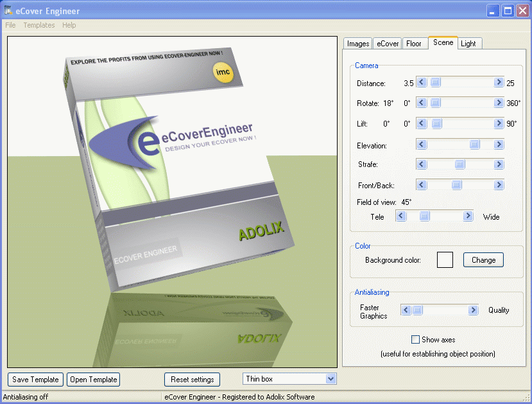
Task: Increase Lift toward 90° using the right arrow
Action: 499,123
